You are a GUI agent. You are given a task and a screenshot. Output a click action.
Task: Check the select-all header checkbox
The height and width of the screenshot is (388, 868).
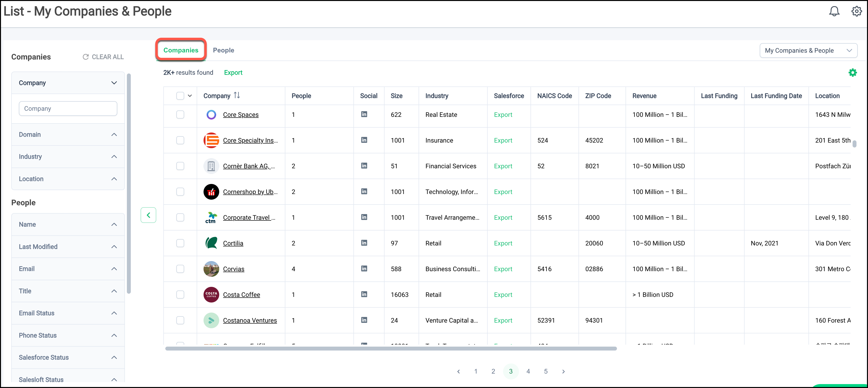[180, 96]
